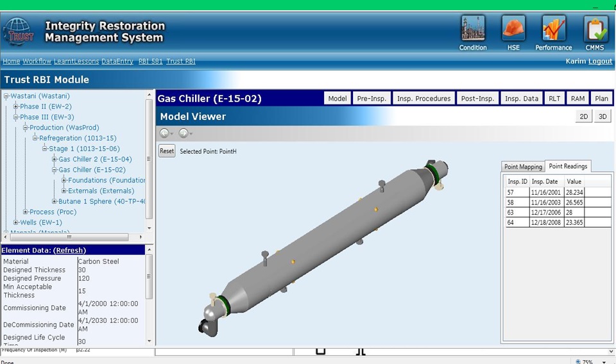Click the forward navigation arrow in Model Viewer
The height and width of the screenshot is (364, 616).
184,133
